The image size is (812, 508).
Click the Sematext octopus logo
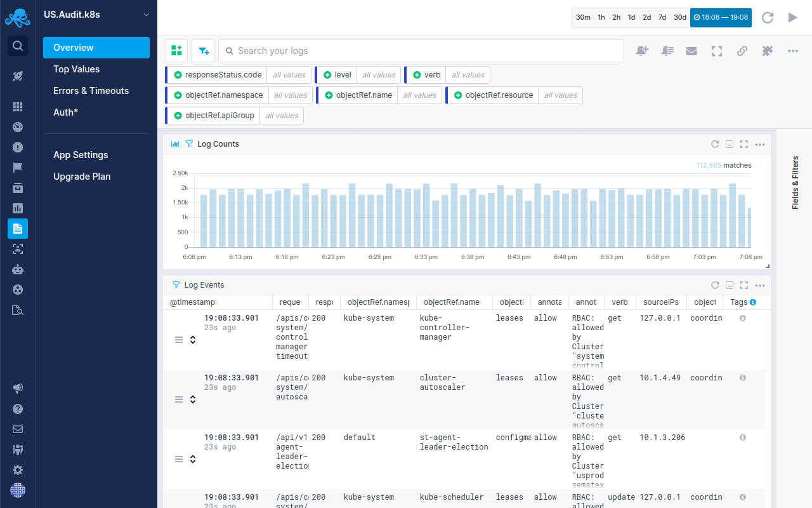pos(18,18)
